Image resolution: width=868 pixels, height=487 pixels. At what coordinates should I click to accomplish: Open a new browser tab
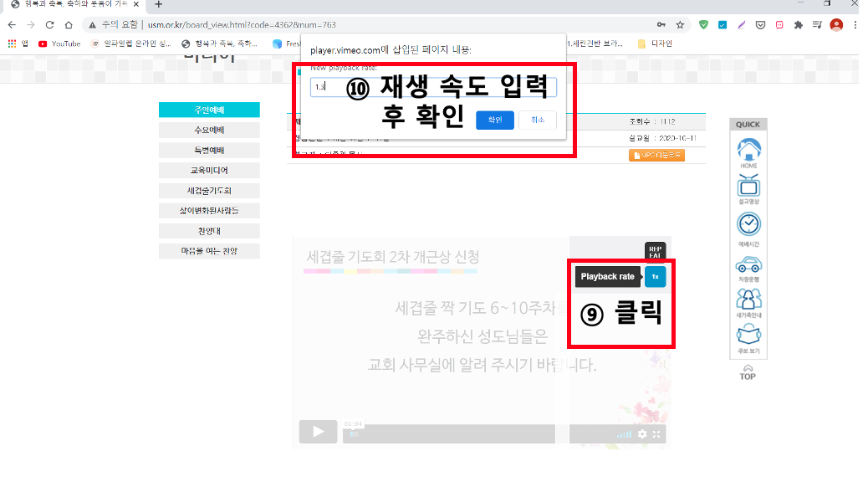pos(158,4)
